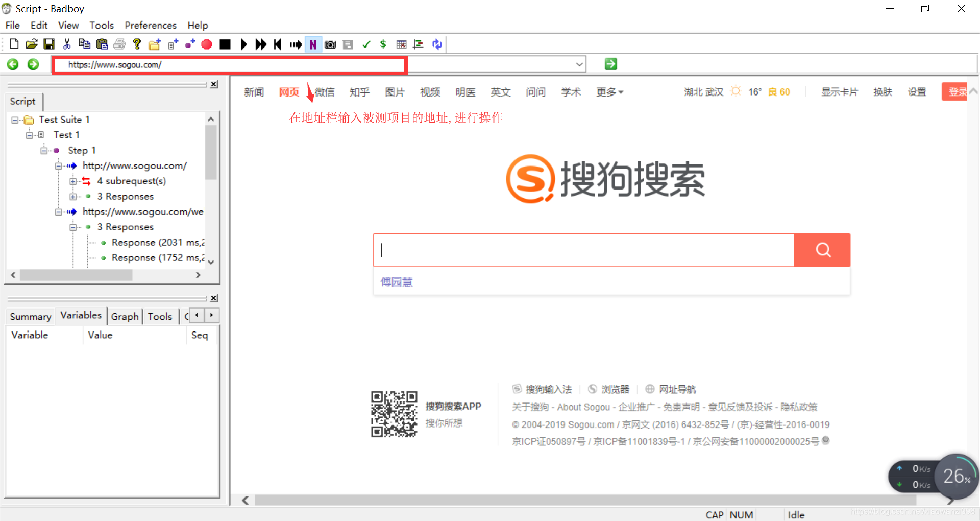This screenshot has width=980, height=521.
Task: Click the 登录 login button
Action: pyautogui.click(x=954, y=91)
